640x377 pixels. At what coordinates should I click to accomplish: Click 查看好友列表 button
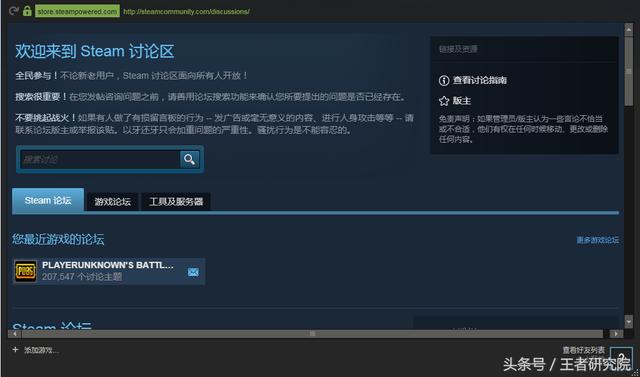coord(584,350)
